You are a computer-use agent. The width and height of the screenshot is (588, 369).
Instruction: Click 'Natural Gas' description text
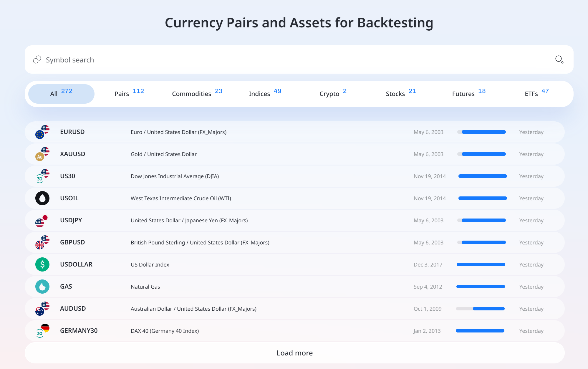coord(145,287)
